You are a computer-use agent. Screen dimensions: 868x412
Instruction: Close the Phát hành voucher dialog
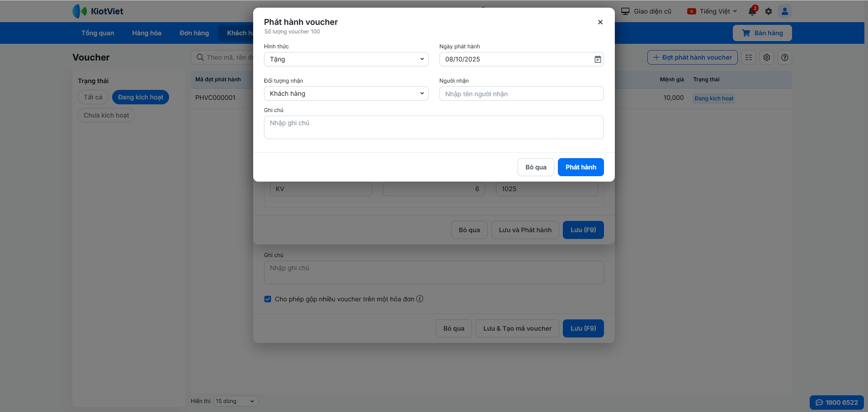point(600,22)
